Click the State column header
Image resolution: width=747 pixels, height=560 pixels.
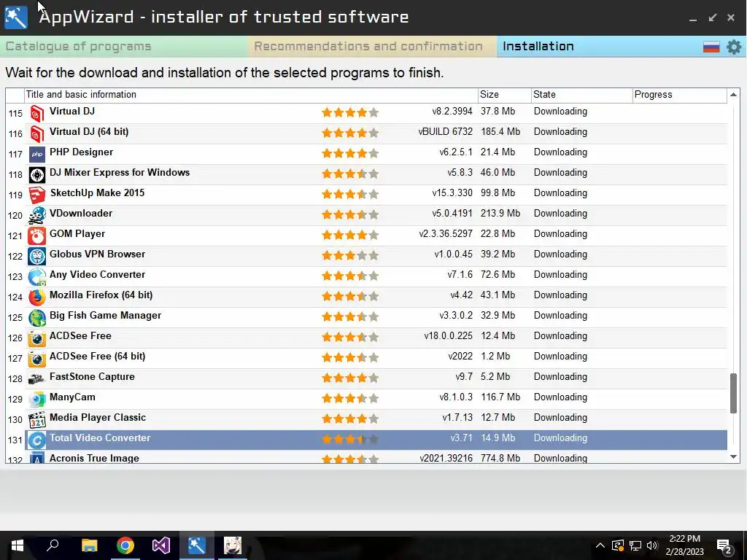click(x=581, y=94)
